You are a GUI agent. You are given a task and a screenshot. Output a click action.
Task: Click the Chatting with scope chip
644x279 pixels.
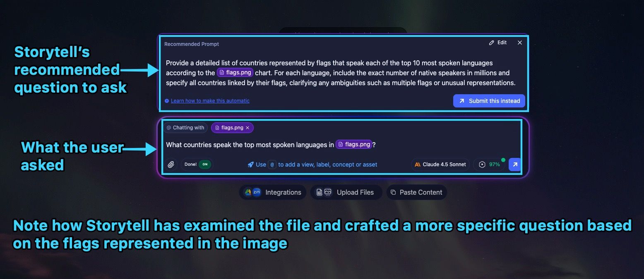coord(185,128)
